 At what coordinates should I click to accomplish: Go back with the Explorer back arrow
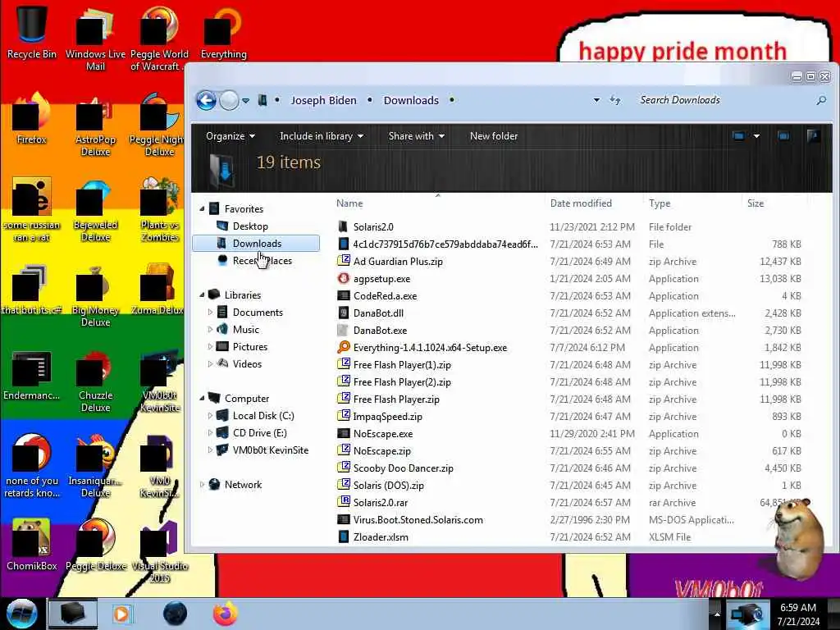206,100
